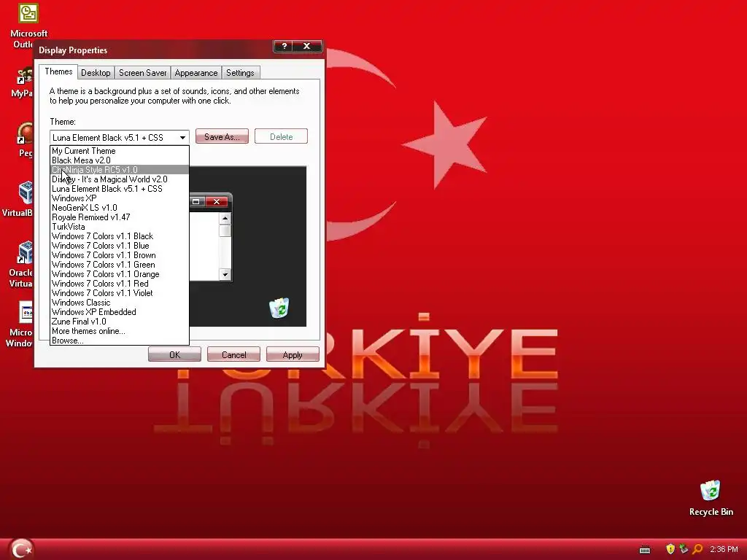This screenshot has width=747, height=560.
Task: Click the Cancel button
Action: point(234,355)
